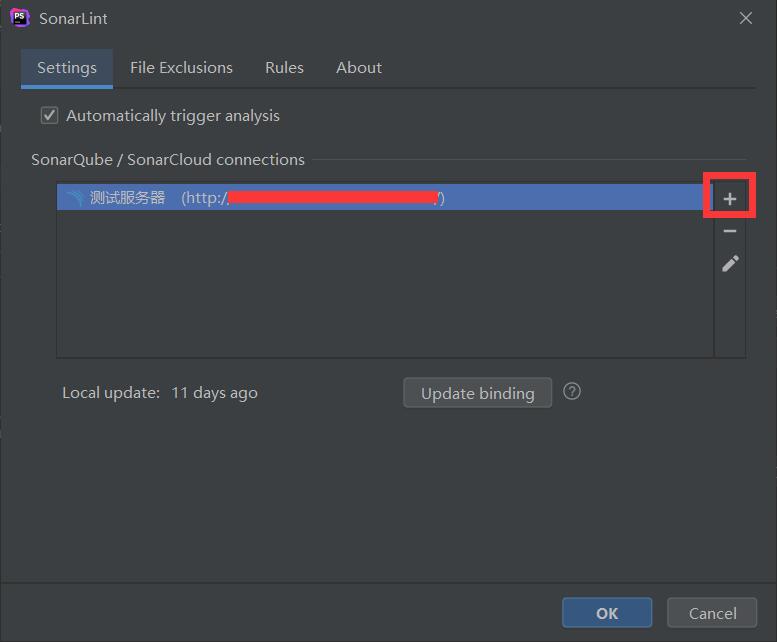Remove selected connection with minus icon
The height and width of the screenshot is (642, 777).
pos(729,231)
